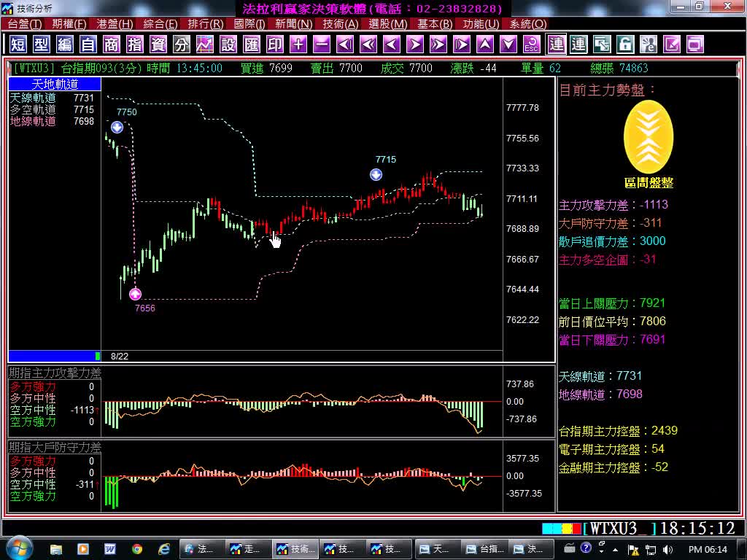
Task: Open the 台盤(T) menu
Action: 24,24
